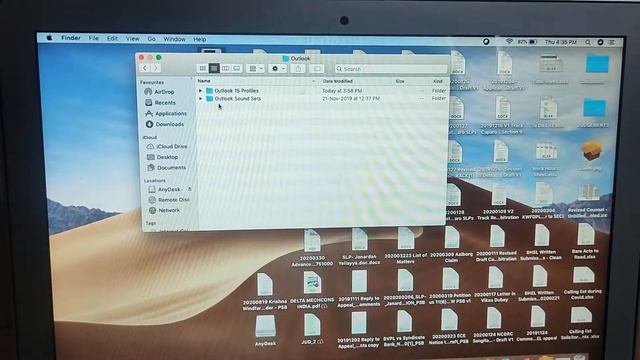Open Spotlight search magnifier in menu bar
The width and height of the screenshot is (640, 360).
click(588, 42)
